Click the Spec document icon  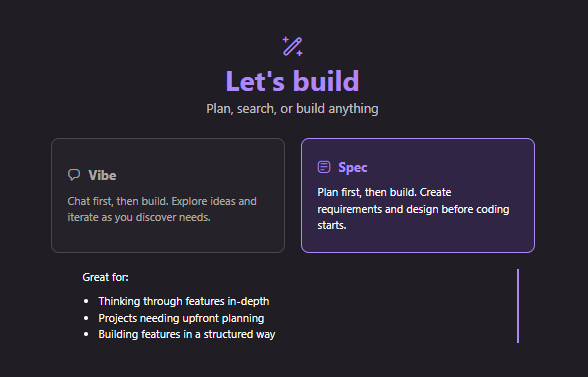pyautogui.click(x=324, y=167)
